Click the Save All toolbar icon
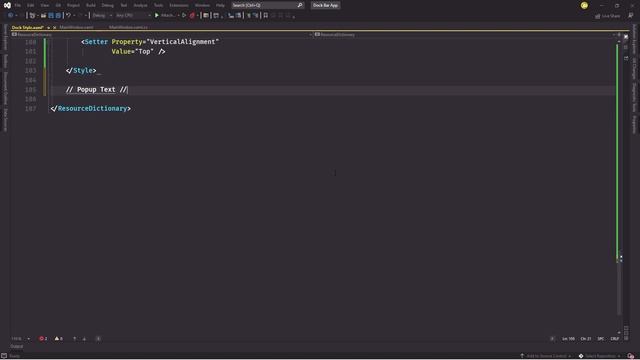The height and width of the screenshot is (360, 640). (58, 16)
